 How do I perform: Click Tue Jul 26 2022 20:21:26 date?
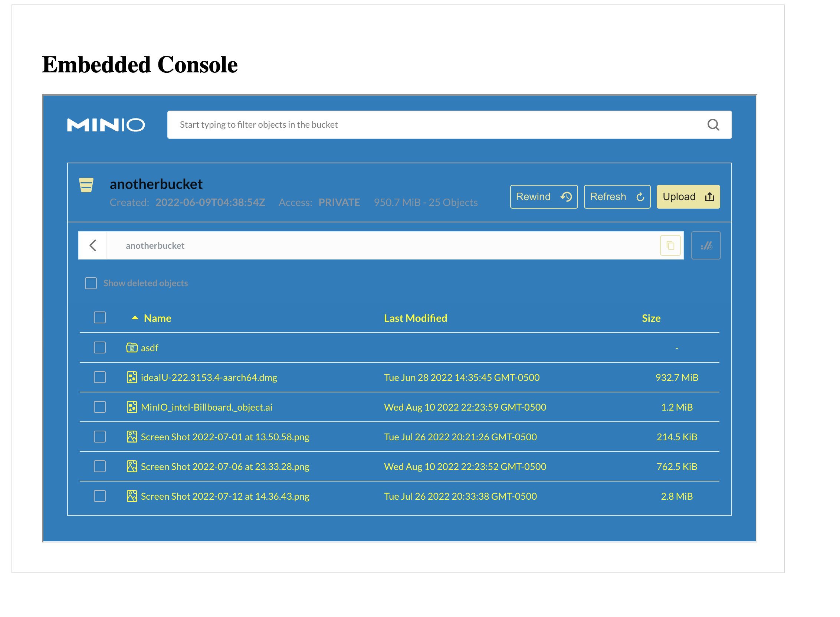(460, 437)
